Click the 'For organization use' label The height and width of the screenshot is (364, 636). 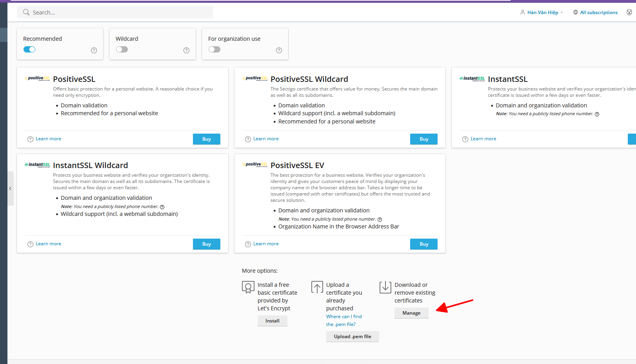(x=234, y=39)
